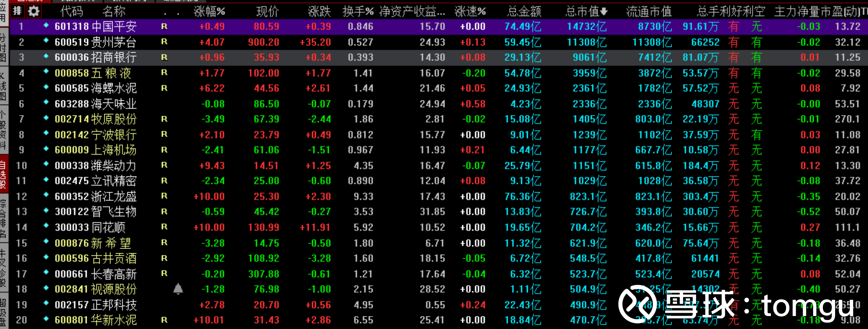Select stock name 新希望
Image resolution: width=868 pixels, height=329 pixels.
111,243
